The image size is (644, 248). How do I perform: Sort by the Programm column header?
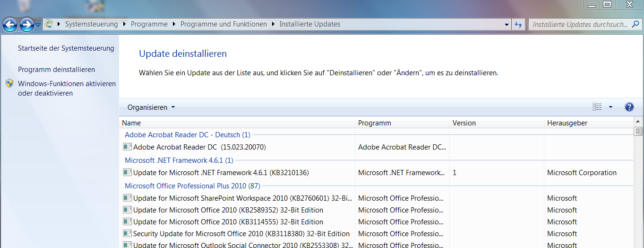coord(402,123)
